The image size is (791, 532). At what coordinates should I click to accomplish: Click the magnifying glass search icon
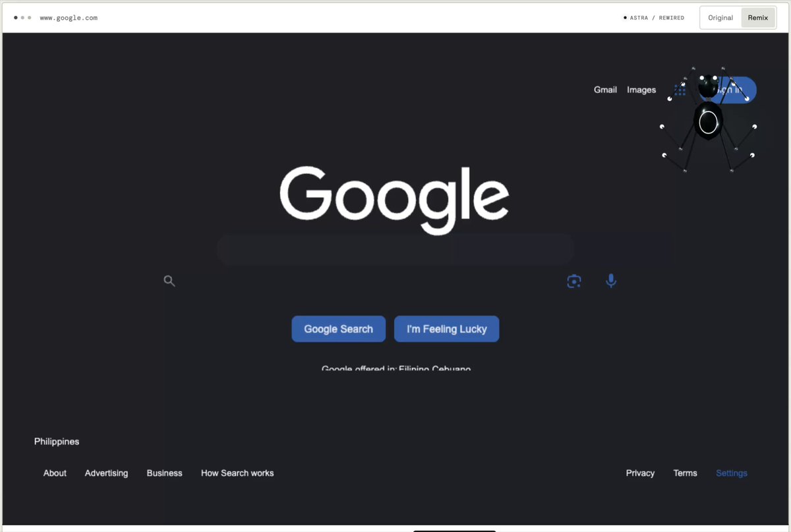pyautogui.click(x=169, y=281)
